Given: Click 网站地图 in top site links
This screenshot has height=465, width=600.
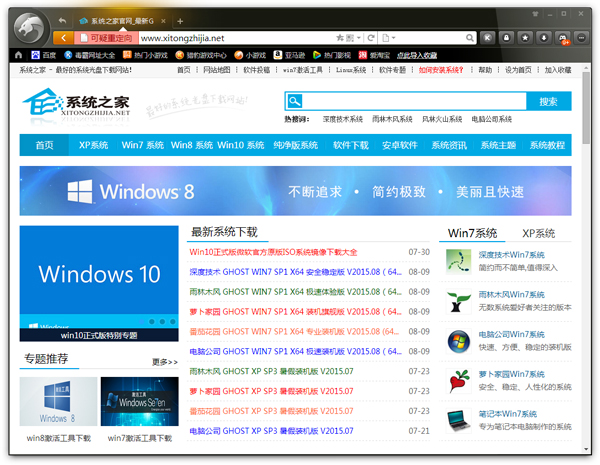Looking at the screenshot, I should [x=217, y=70].
